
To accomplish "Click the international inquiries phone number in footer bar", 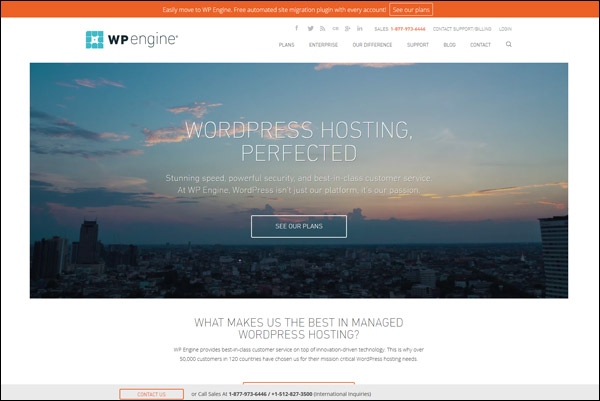I will [292, 394].
